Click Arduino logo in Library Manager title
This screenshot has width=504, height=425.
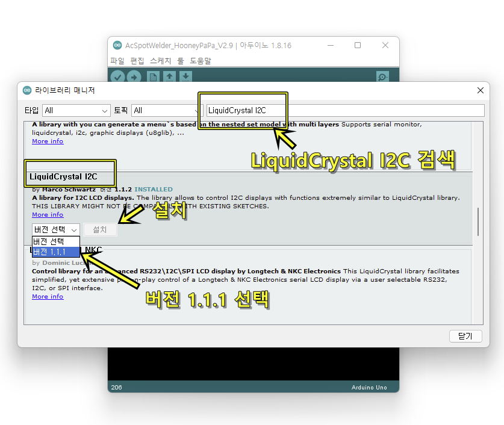click(x=27, y=90)
